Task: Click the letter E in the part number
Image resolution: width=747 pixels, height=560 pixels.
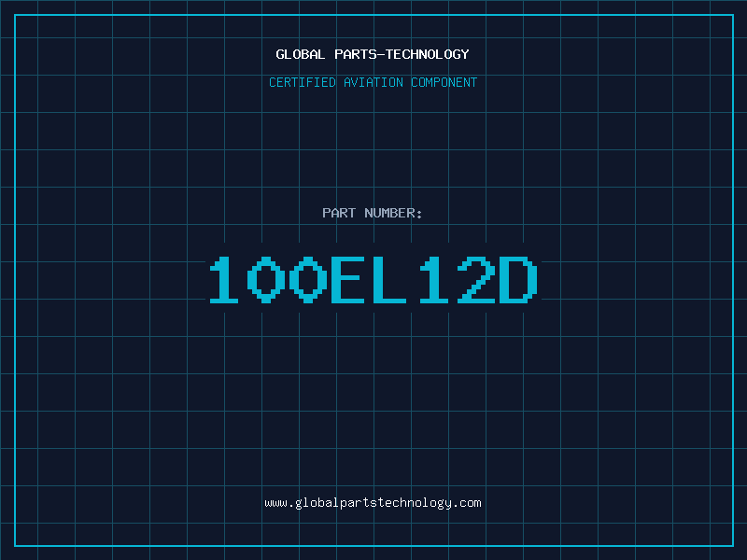Action: point(347,279)
